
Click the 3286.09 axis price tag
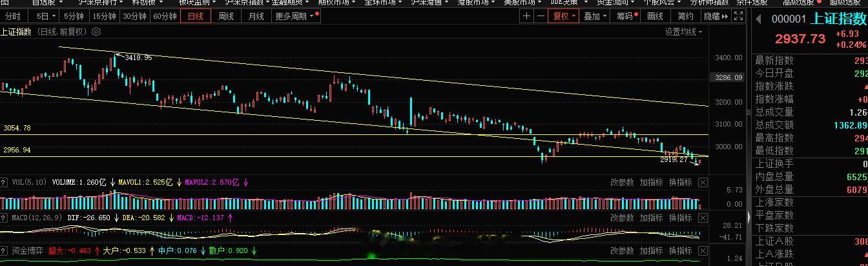point(727,77)
